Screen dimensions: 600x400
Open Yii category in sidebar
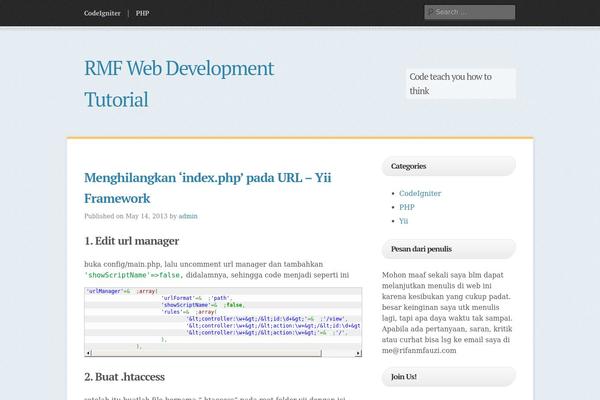[x=403, y=221]
